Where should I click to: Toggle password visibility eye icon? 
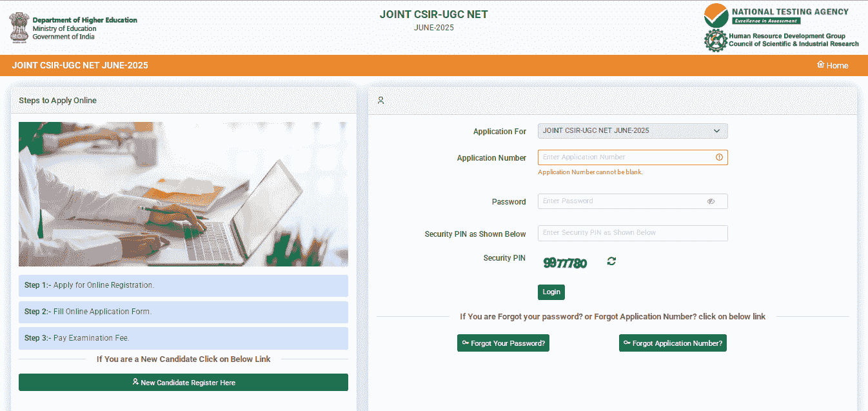711,201
